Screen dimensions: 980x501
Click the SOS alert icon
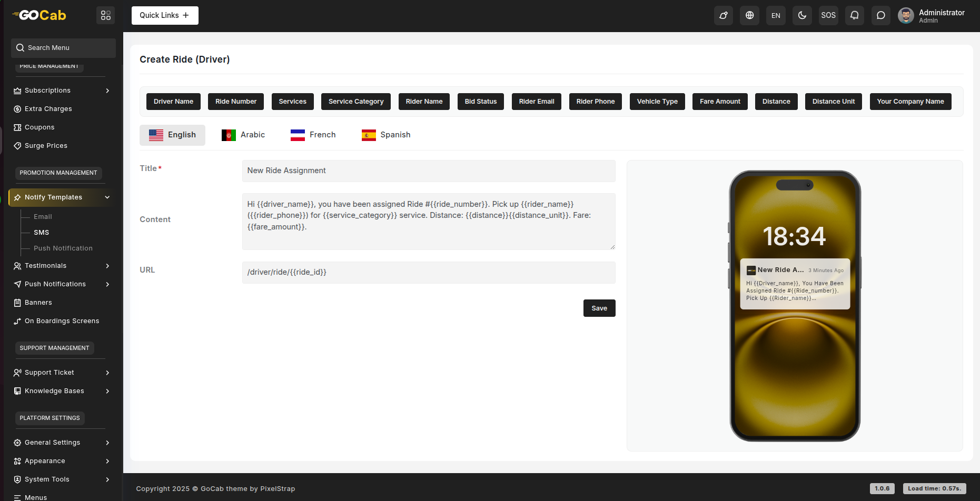point(828,15)
